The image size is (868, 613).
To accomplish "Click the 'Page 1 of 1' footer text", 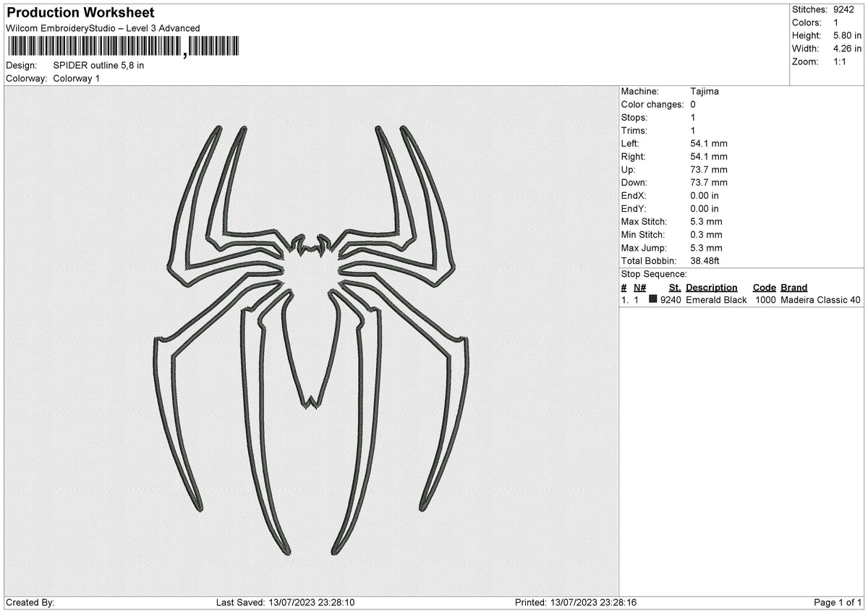I will [838, 603].
